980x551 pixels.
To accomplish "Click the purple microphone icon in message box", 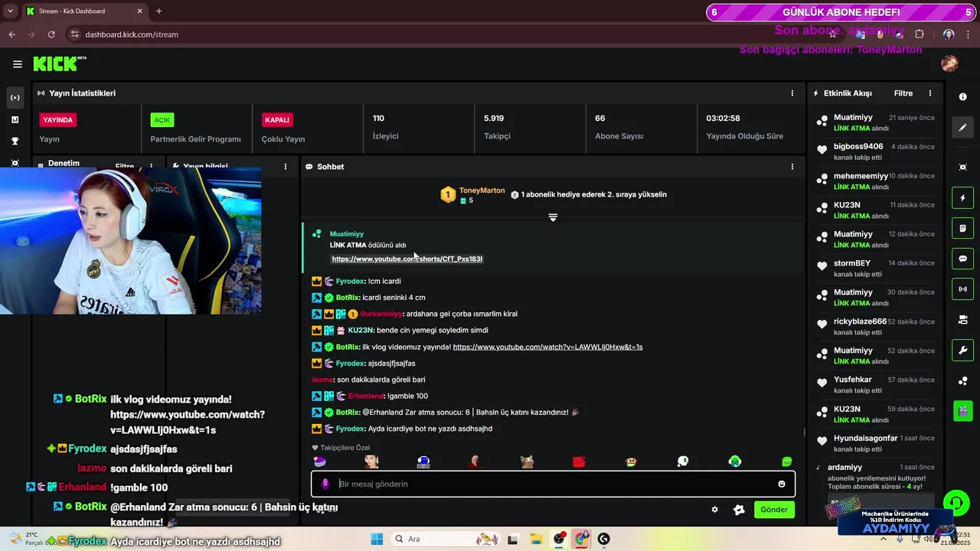I will pyautogui.click(x=325, y=484).
